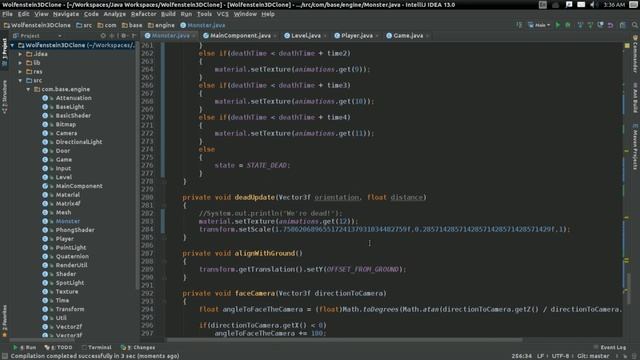This screenshot has height=360, width=640.
Task: Switch to the Player.java editor tab
Action: [x=356, y=36]
